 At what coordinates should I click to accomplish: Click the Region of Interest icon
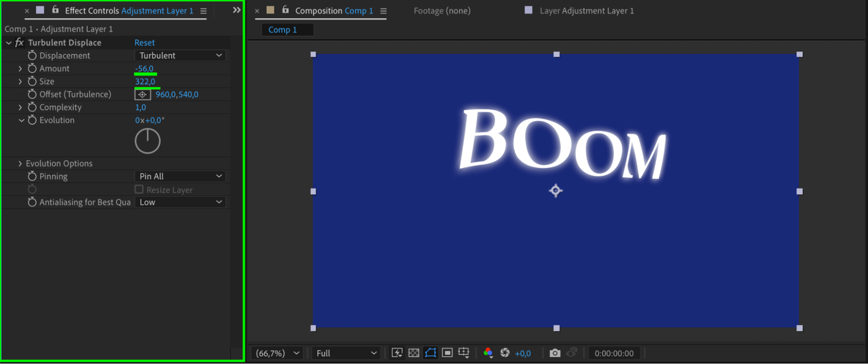pyautogui.click(x=447, y=353)
